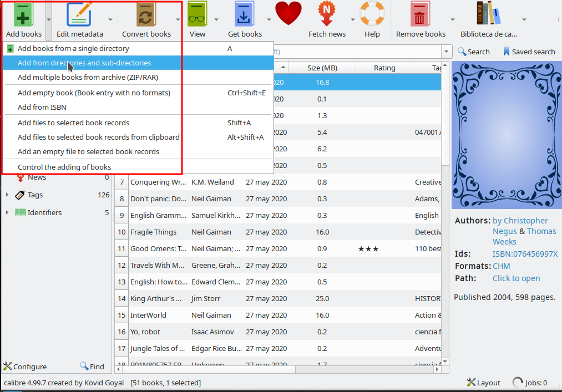
Task: Expand the Edit metadata dropdown arrow
Action: pos(110,20)
